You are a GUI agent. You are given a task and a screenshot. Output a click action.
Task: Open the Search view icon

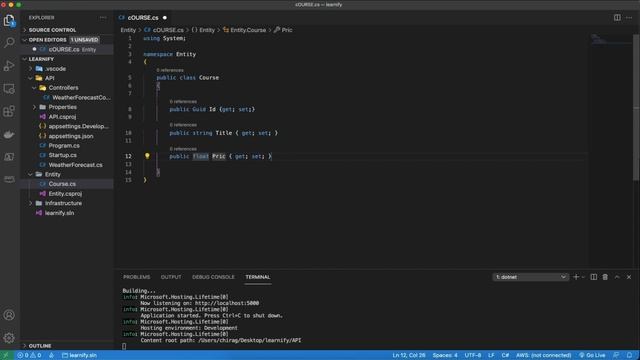9,42
